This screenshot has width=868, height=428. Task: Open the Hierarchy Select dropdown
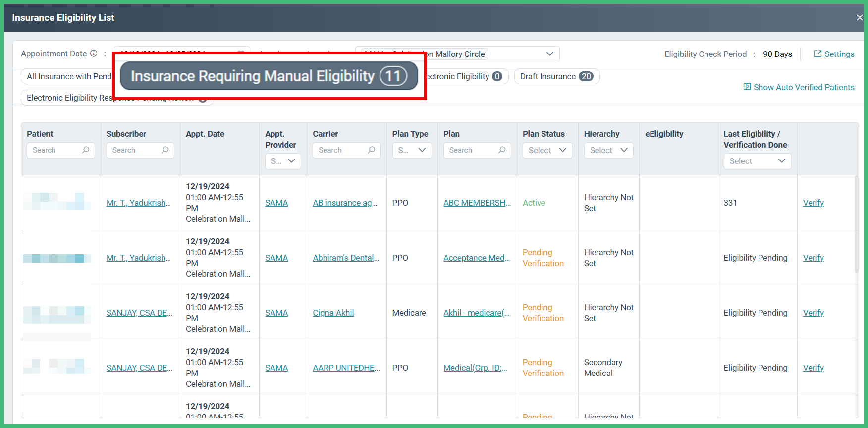(x=609, y=150)
